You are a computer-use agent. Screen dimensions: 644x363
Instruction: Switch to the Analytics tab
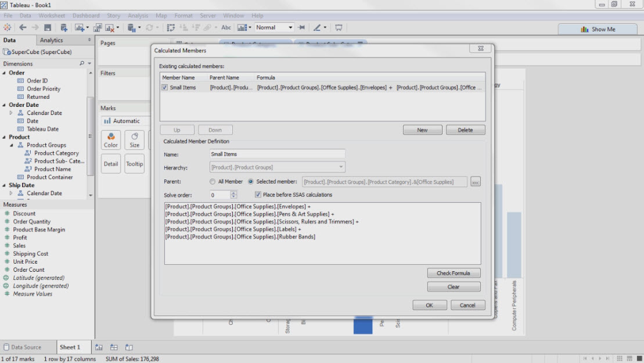(x=51, y=40)
